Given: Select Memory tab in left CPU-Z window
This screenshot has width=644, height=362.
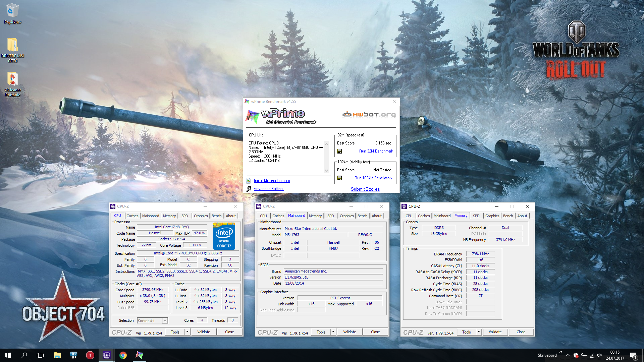Looking at the screenshot, I should [x=169, y=216].
